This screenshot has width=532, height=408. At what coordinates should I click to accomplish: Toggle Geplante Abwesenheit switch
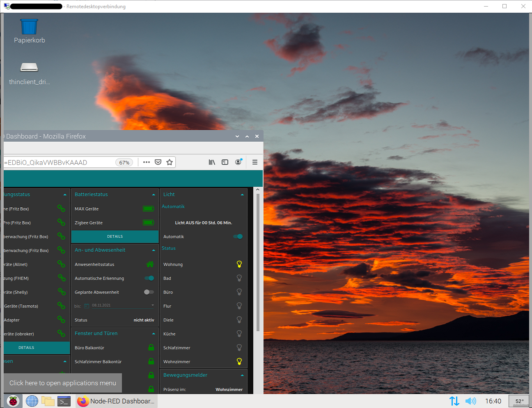pos(149,292)
